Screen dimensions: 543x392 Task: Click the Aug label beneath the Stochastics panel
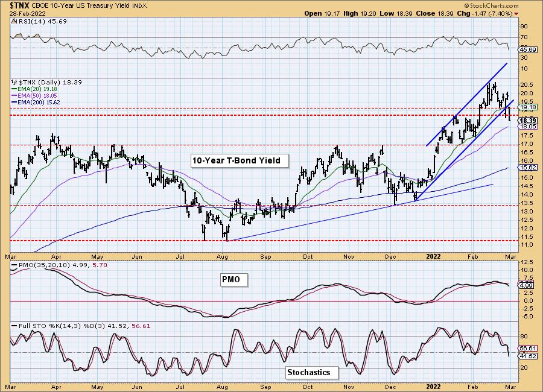[222, 387]
